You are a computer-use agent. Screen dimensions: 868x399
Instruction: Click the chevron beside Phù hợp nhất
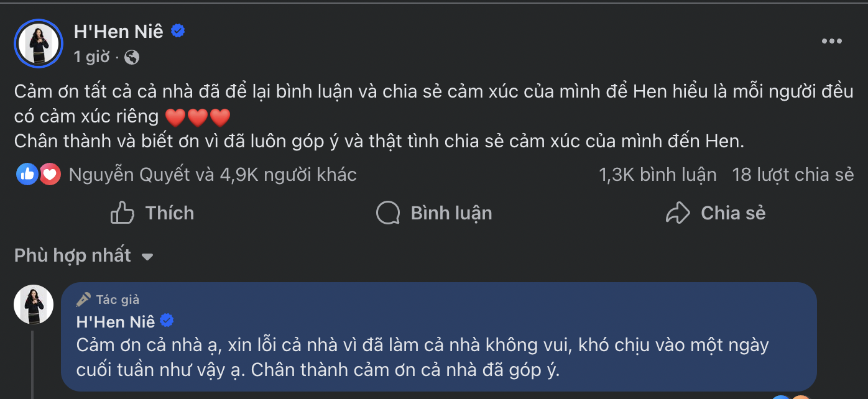146,255
